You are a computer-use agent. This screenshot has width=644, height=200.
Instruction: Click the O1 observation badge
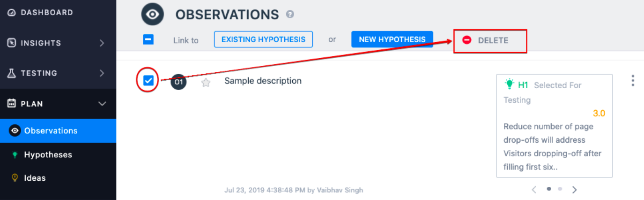pos(178,82)
